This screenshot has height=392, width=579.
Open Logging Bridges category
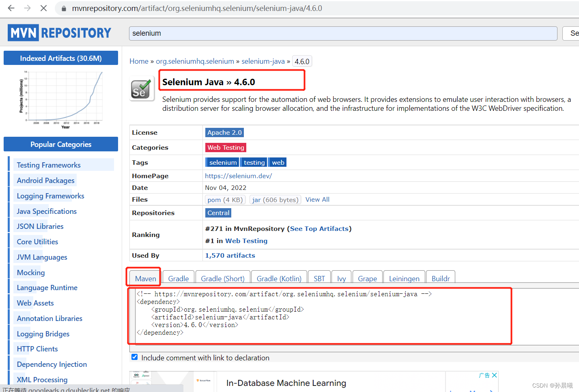[43, 334]
